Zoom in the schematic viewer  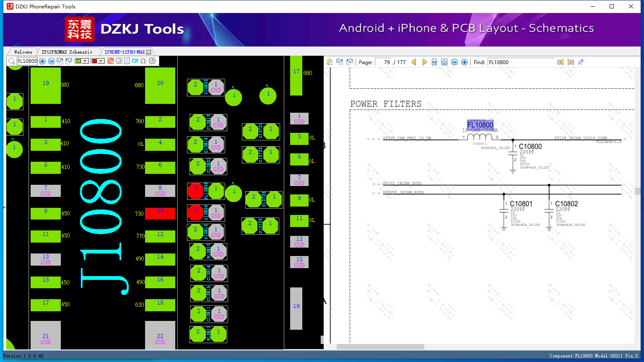coord(465,62)
